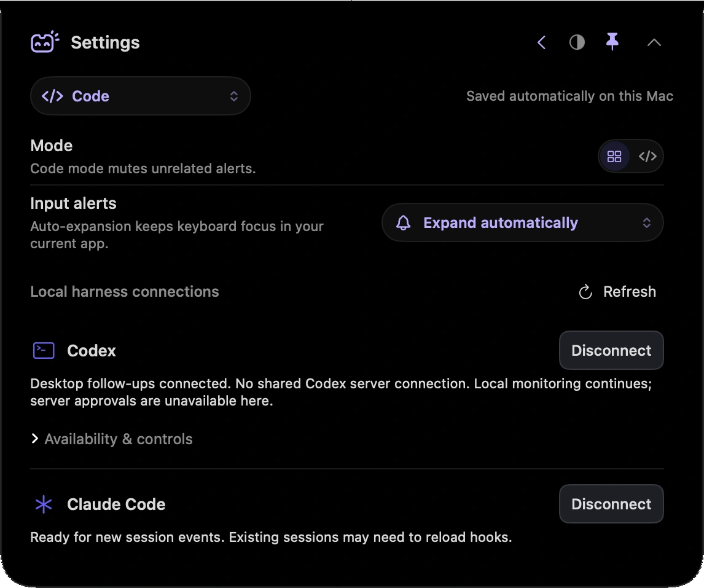Screen dimensions: 704x588
Task: Unpin the panel with the pushpin icon
Action: coord(612,42)
